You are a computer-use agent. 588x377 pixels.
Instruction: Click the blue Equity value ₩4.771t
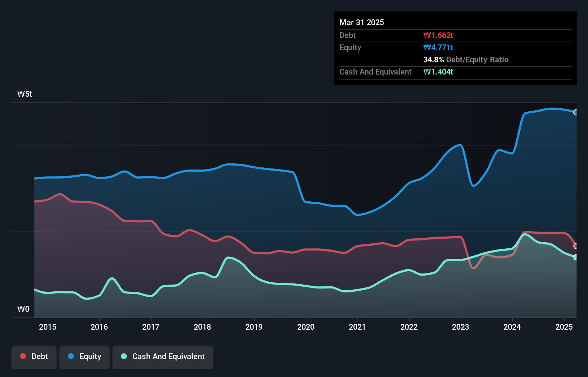tap(438, 47)
